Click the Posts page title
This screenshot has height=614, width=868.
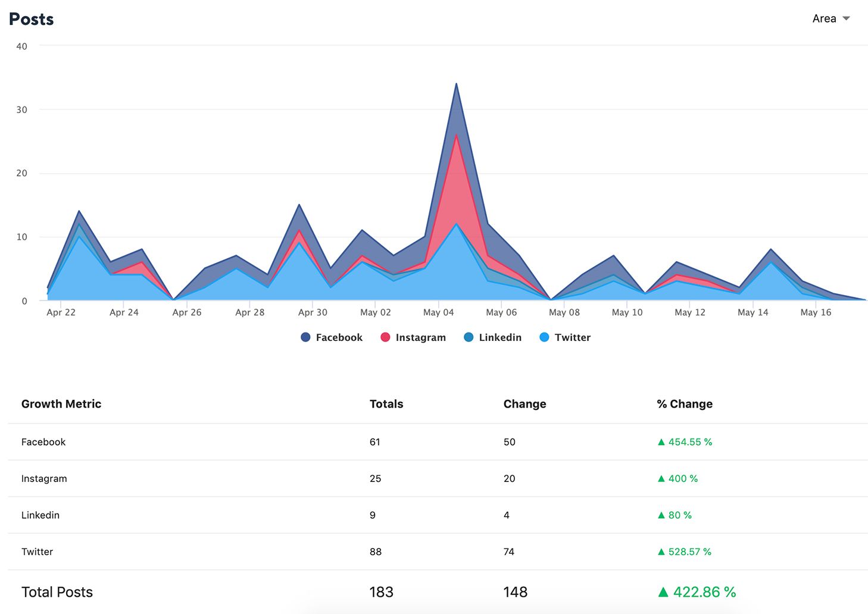pyautogui.click(x=30, y=18)
